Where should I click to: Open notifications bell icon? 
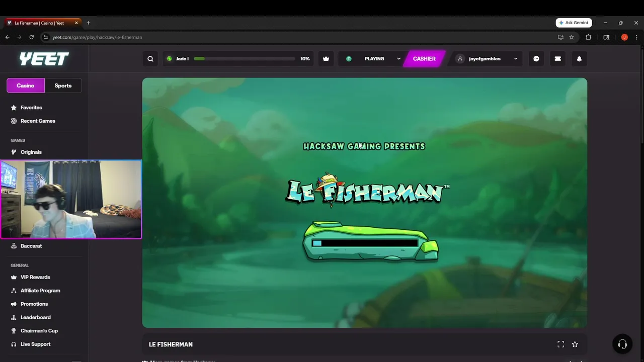tap(579, 59)
